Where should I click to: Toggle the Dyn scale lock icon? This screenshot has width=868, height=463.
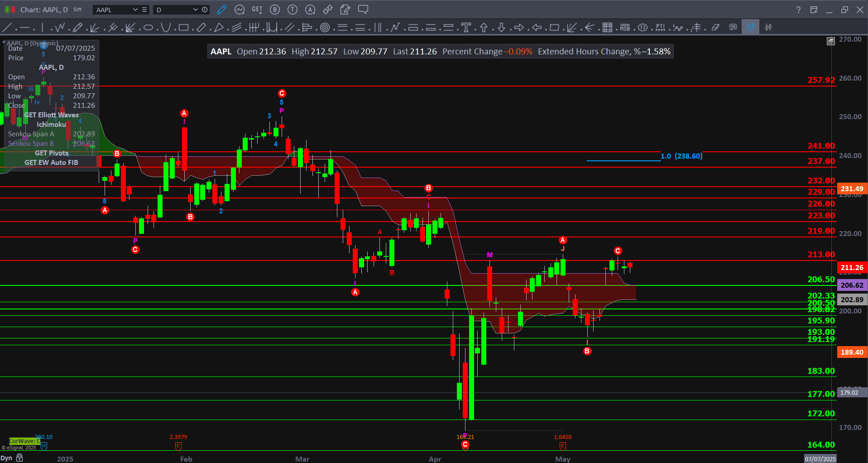pyautogui.click(x=19, y=458)
